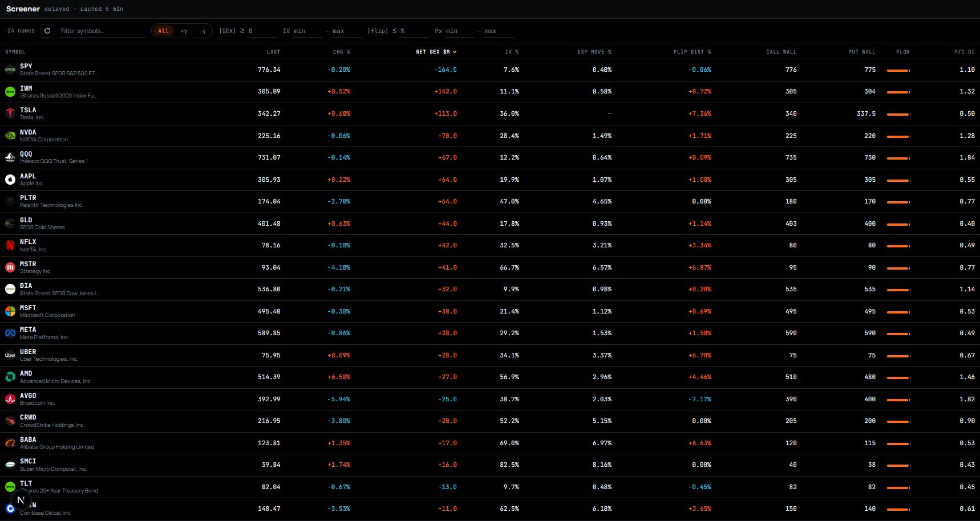Screen dimensions: 980x521
Task: Click SMCI IV value 82.5%
Action: (509, 465)
